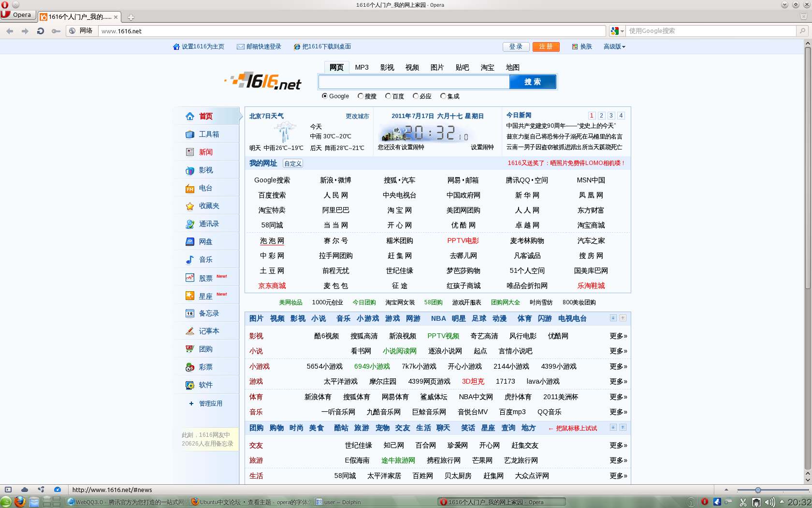Screen dimensions: 812x508
Task: Open 团购 in the left sidebar
Action: [x=205, y=349]
